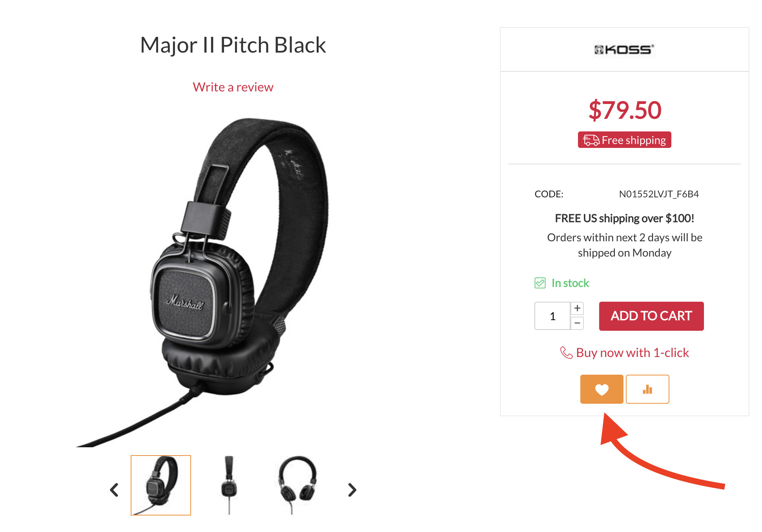Screen dimensions: 762x532
Task: Click into the quantity input field
Action: point(552,316)
